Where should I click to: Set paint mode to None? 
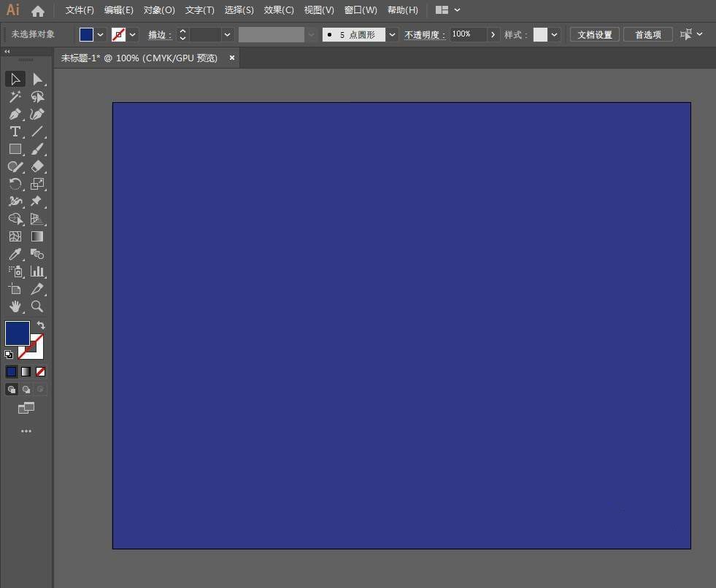(x=41, y=371)
